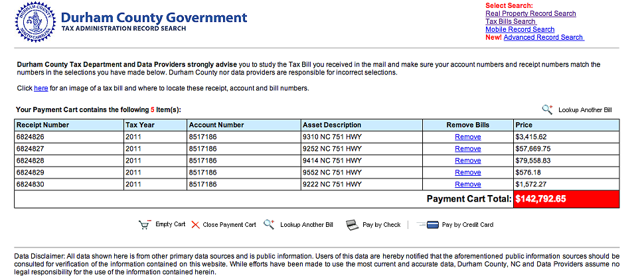Open Mobile Record Search link
This screenshot has height=276, width=644.
click(x=520, y=30)
